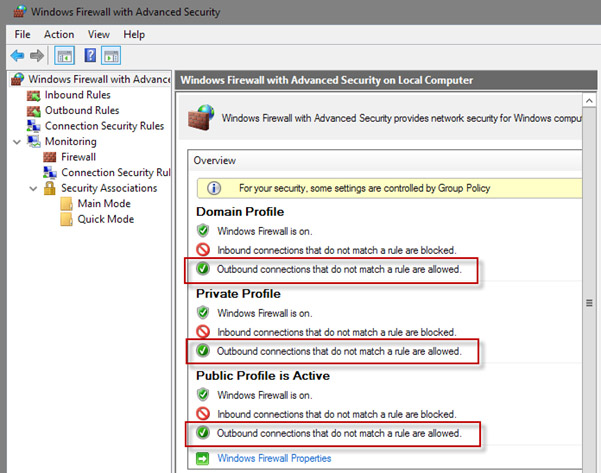Open the View menu

tap(99, 34)
